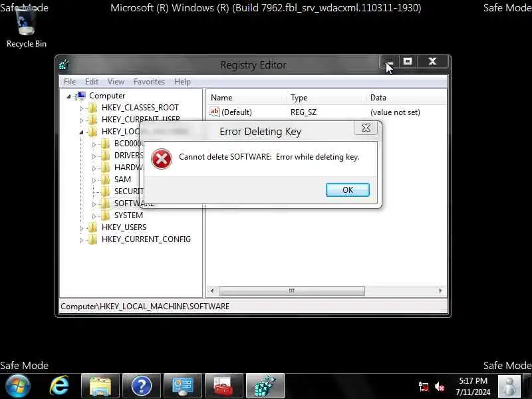Click the network tray icon
This screenshot has height=399, width=532.
pos(424,386)
